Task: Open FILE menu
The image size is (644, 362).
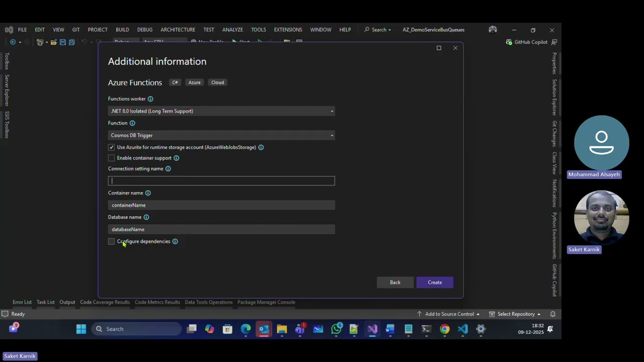Action: (x=22, y=30)
